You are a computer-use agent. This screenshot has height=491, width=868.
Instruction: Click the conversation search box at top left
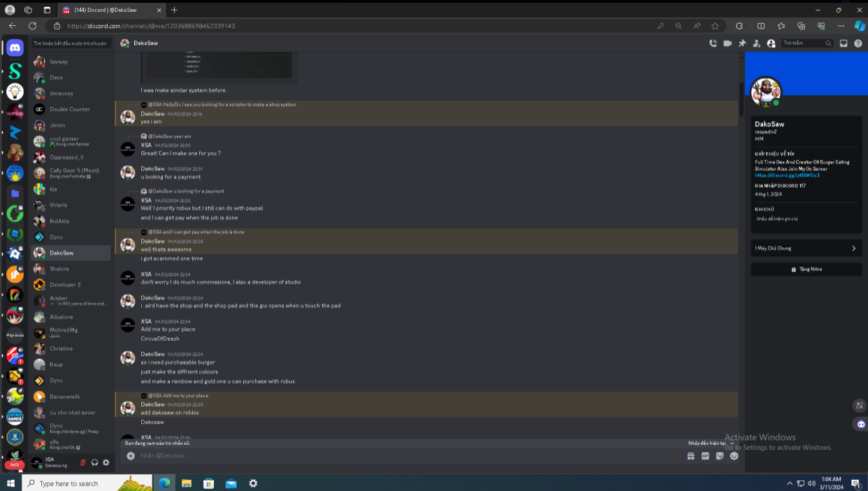click(x=71, y=43)
